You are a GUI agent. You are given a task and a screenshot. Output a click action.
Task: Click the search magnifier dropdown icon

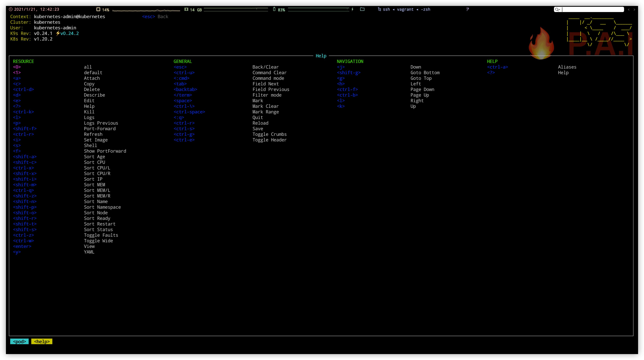point(558,10)
